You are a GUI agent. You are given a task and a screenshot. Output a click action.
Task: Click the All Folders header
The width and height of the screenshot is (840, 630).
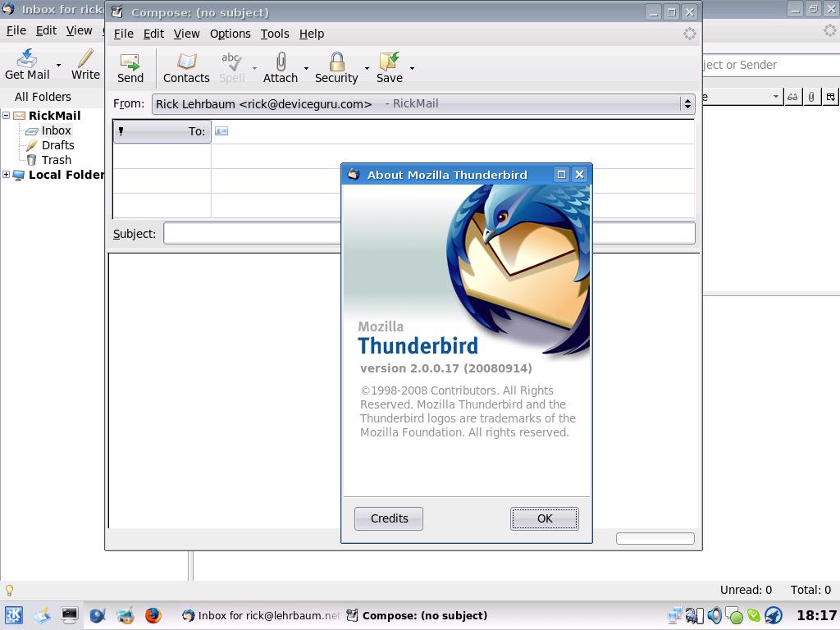tap(43, 97)
